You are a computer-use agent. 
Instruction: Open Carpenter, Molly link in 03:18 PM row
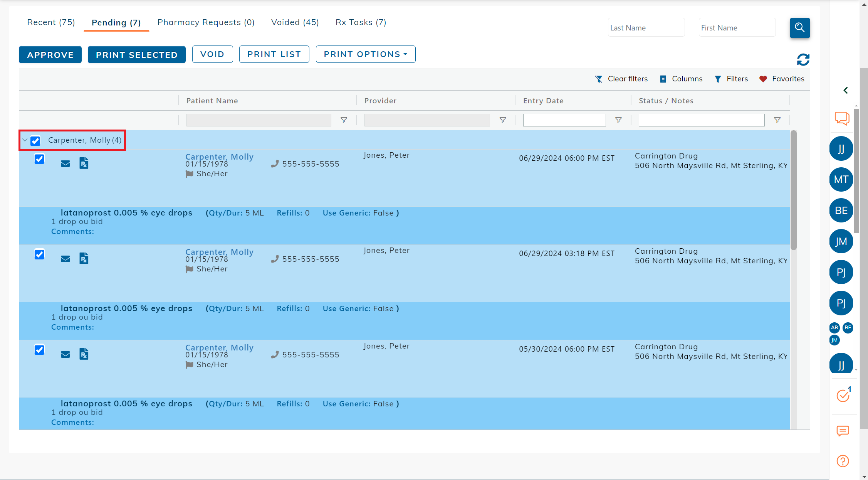pos(219,252)
